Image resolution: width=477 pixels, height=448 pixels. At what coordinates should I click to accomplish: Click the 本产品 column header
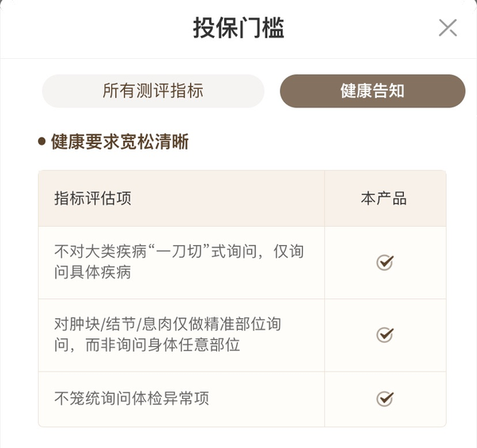pyautogui.click(x=384, y=198)
